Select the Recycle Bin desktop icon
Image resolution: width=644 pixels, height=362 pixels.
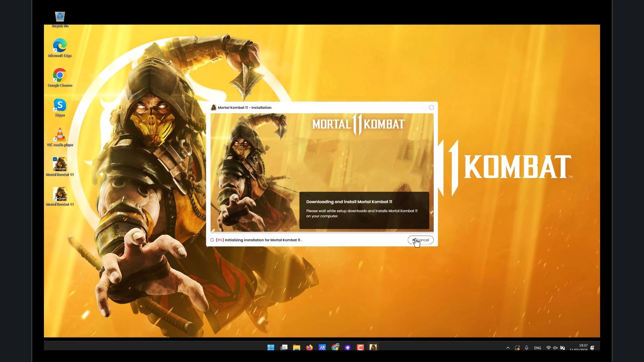pyautogui.click(x=60, y=19)
